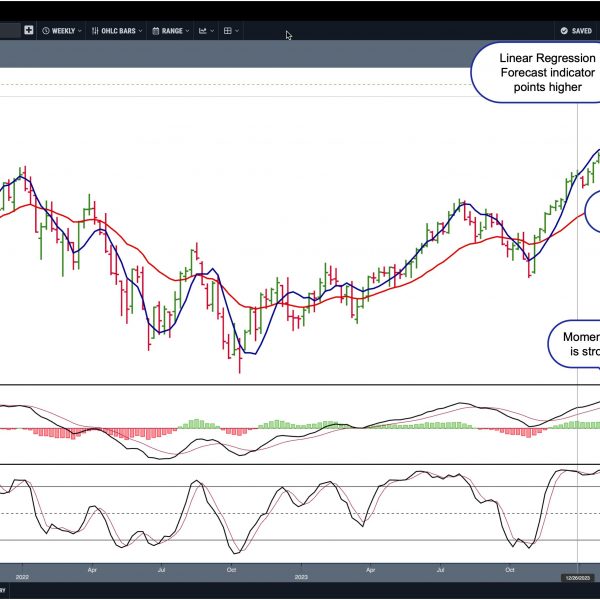
Task: Open the chart studies icon dropdown
Action: coord(206,31)
